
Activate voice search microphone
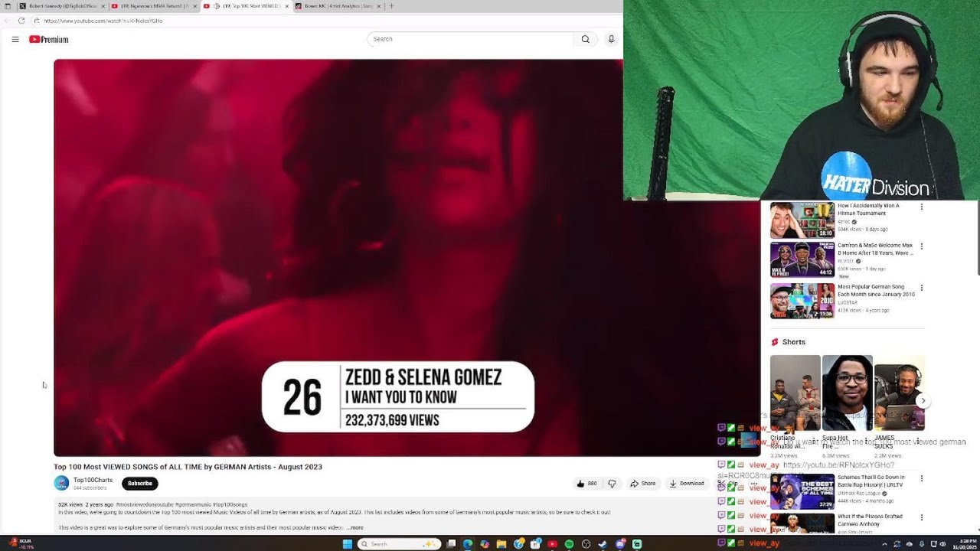(x=611, y=39)
